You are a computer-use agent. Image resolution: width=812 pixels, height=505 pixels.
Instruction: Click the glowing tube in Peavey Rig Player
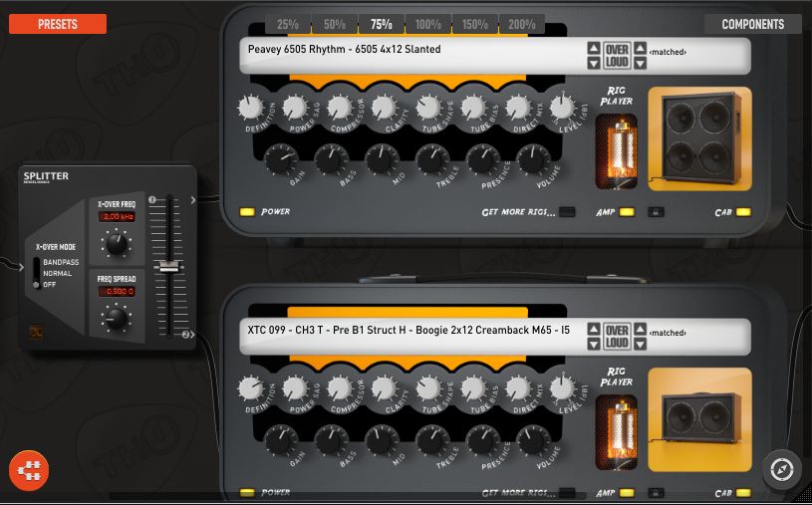pyautogui.click(x=617, y=151)
